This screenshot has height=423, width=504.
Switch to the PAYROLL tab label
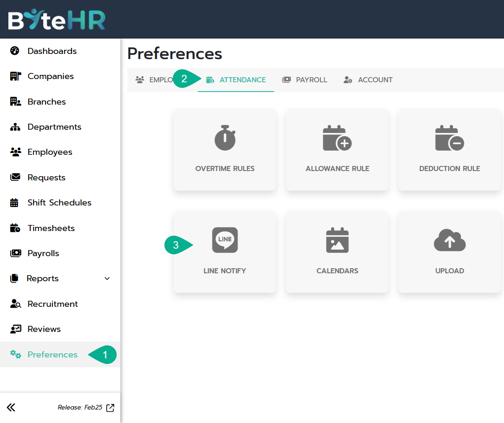coord(312,80)
